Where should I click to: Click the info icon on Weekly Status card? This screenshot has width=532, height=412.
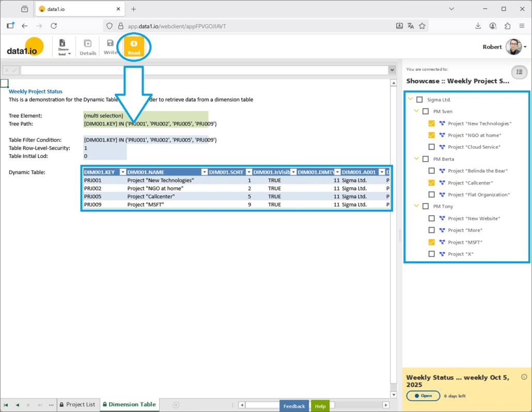click(x=524, y=377)
